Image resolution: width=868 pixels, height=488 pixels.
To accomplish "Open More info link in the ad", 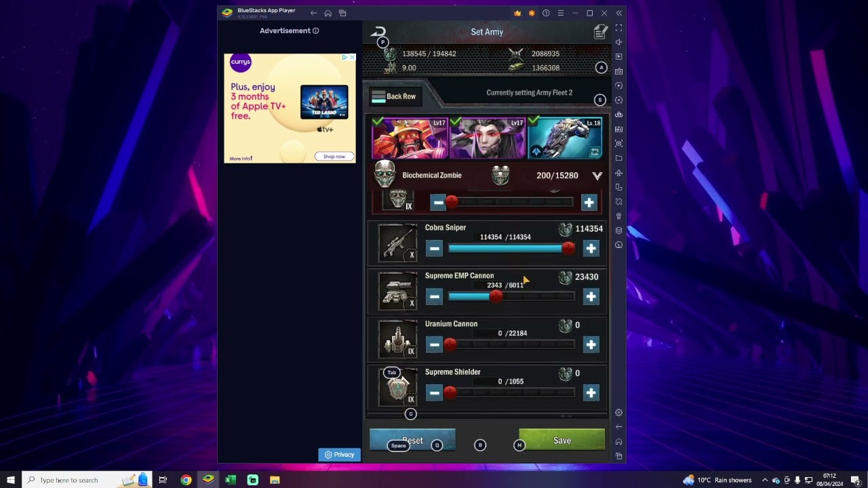I will pos(241,159).
